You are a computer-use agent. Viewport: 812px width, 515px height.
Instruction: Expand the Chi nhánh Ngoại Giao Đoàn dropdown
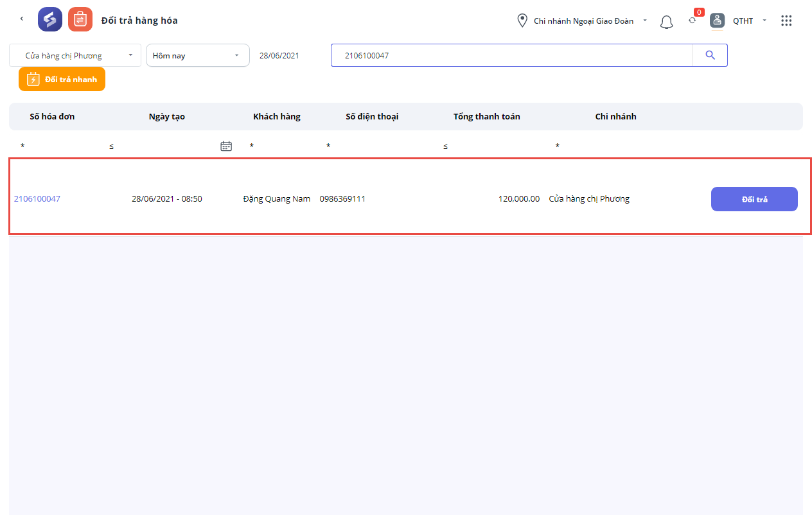coord(645,21)
